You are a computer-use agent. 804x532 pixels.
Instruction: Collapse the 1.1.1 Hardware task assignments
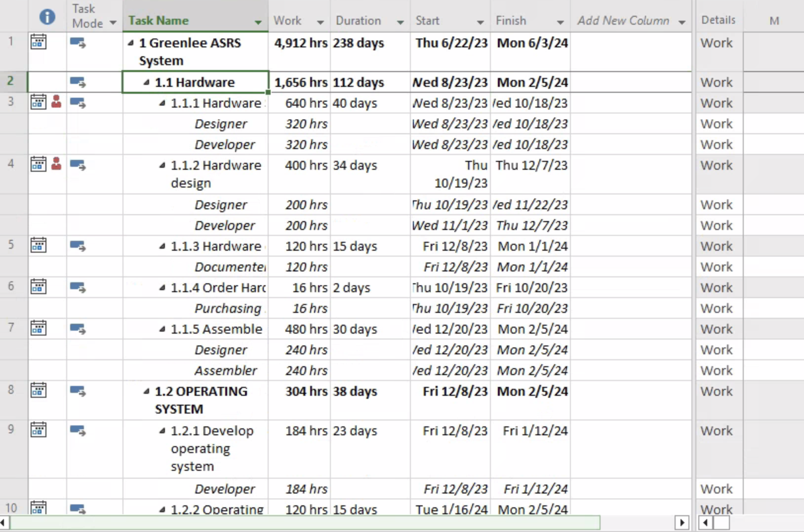coord(162,103)
